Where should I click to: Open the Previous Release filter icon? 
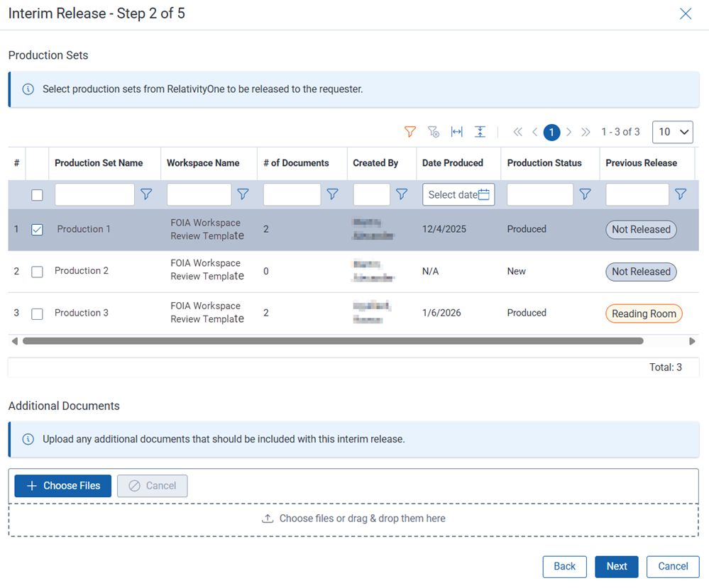[x=681, y=194]
